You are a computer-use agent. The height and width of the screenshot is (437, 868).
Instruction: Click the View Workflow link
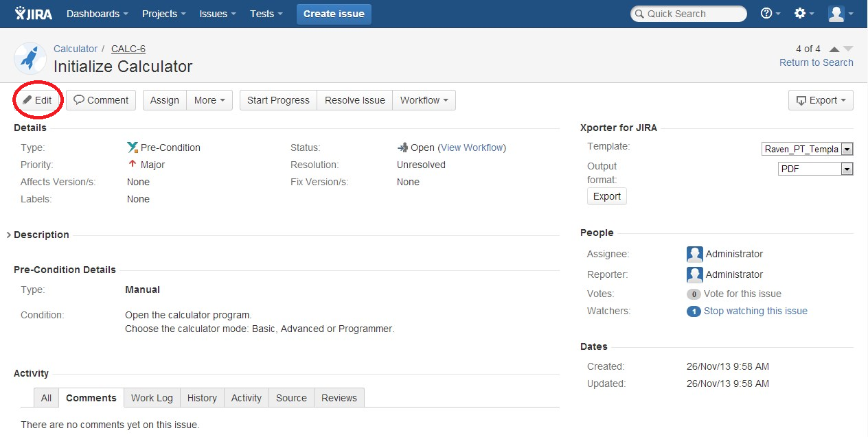click(472, 147)
